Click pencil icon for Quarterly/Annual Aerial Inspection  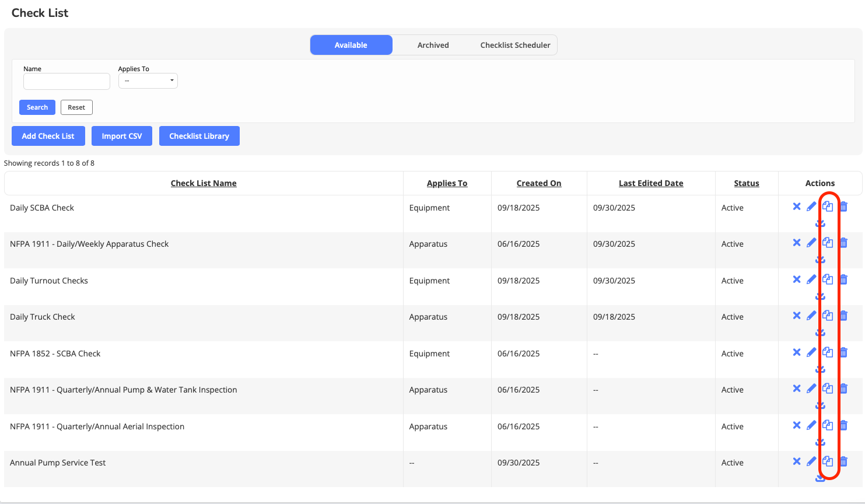pyautogui.click(x=811, y=425)
